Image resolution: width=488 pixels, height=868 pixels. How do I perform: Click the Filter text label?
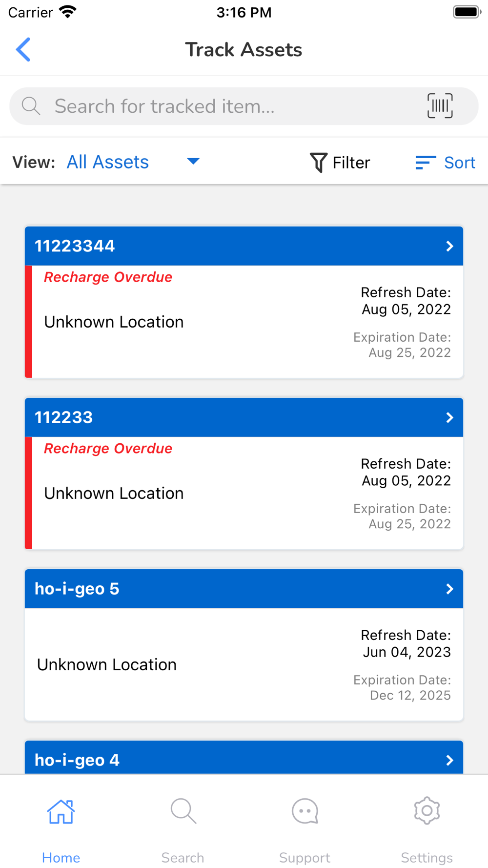pyautogui.click(x=351, y=163)
